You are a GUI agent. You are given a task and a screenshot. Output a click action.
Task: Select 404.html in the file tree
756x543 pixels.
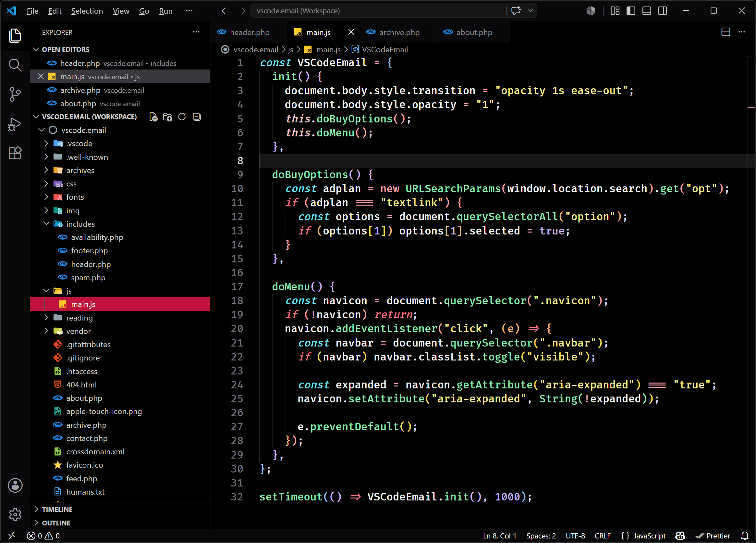click(x=81, y=385)
